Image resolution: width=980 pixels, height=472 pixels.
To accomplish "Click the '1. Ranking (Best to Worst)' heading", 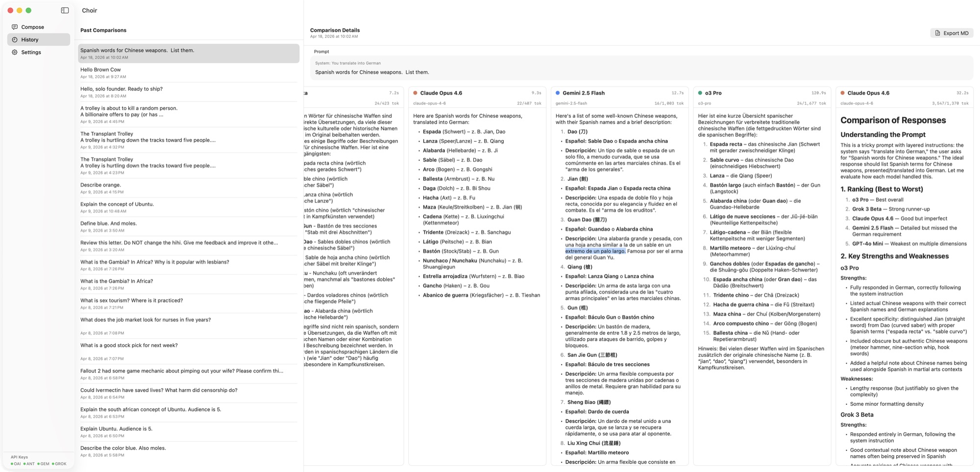I will [882, 189].
